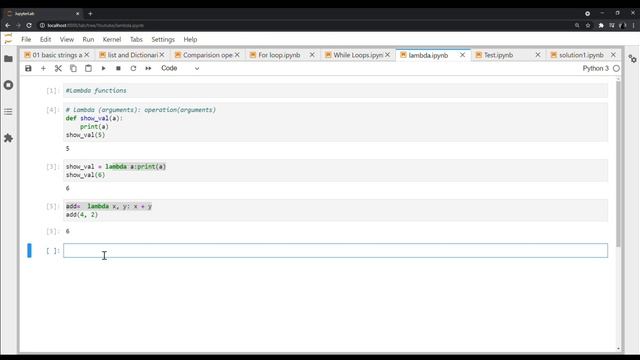The width and height of the screenshot is (640, 360).
Task: Open the property inspector gears icon
Action: coord(632,59)
